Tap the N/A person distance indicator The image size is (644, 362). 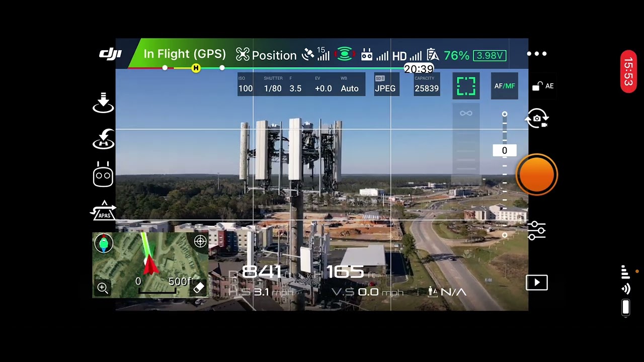447,292
